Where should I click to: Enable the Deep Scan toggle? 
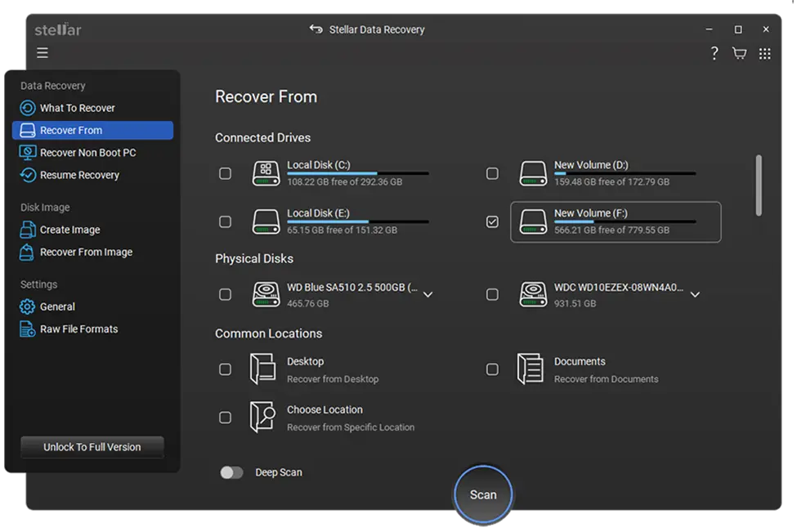coord(231,472)
